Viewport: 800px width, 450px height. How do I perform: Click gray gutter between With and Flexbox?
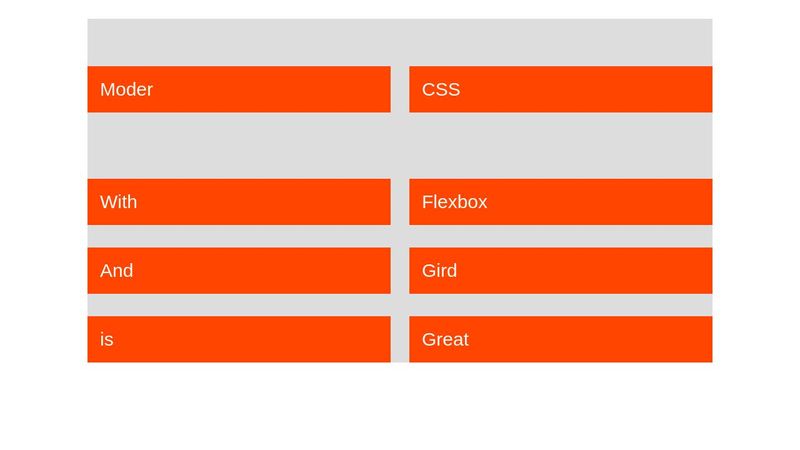[x=400, y=202]
